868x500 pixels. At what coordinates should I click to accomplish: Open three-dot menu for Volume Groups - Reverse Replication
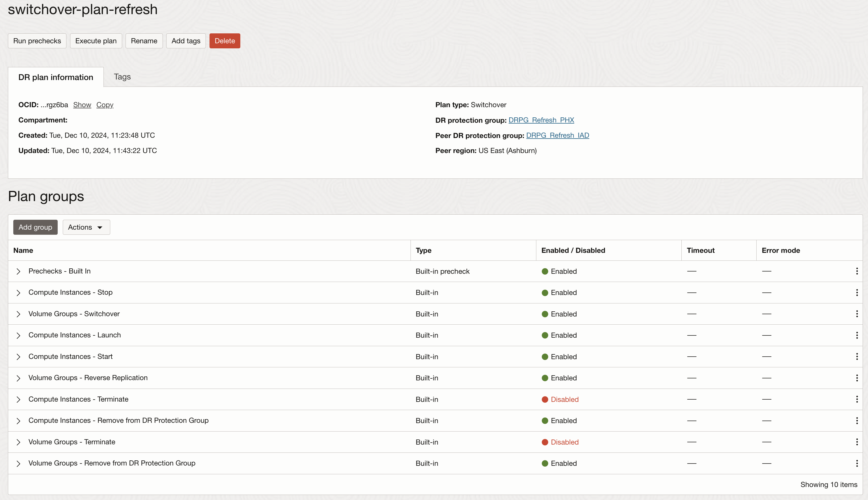point(857,378)
